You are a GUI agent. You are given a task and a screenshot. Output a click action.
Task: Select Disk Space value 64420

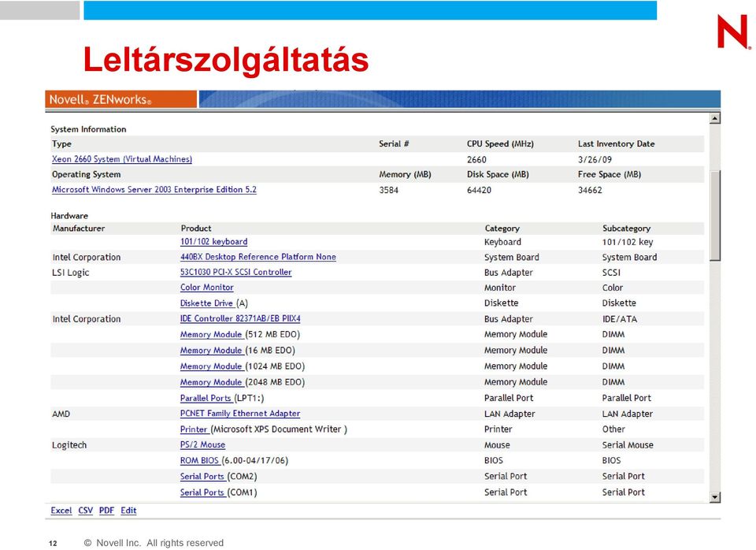[479, 190]
